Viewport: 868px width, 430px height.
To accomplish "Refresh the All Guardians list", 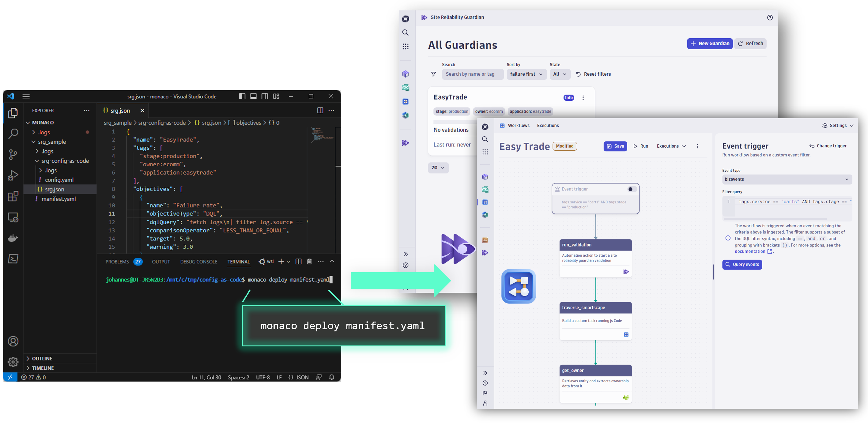I will point(750,44).
